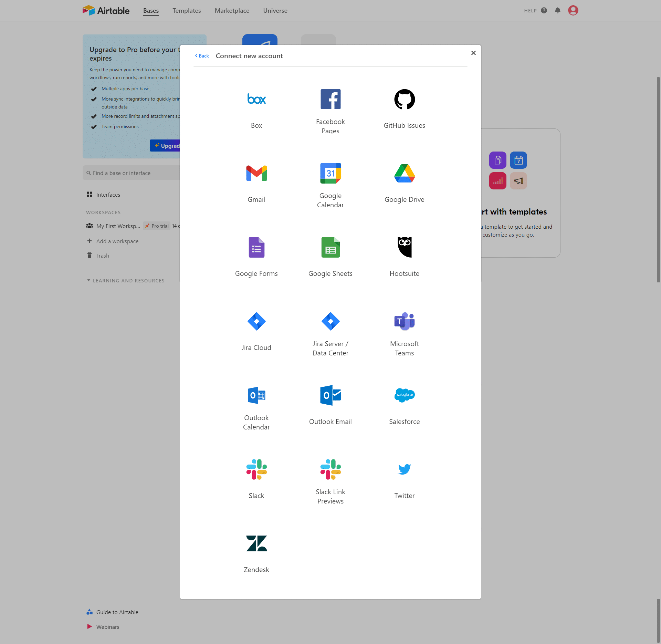
Task: Click the Interfaces sidebar item
Action: [x=108, y=194]
